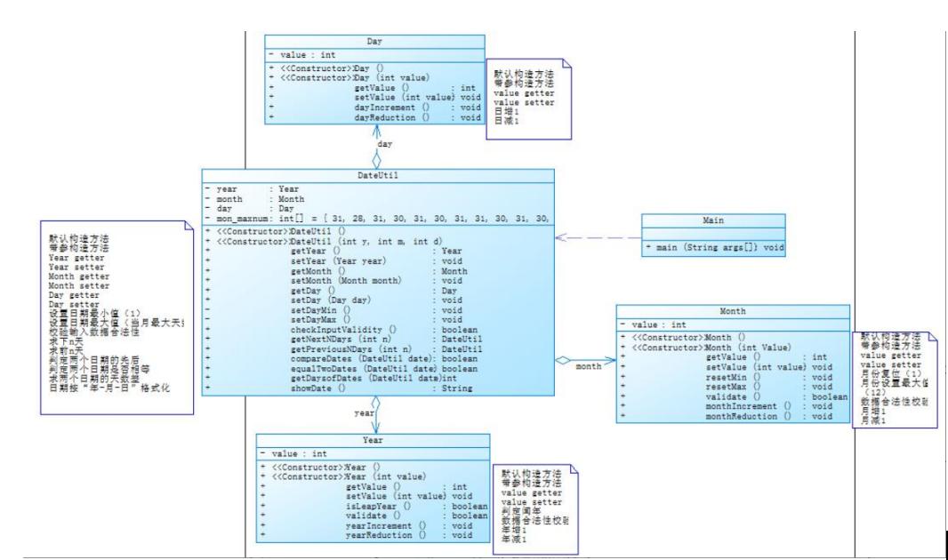
Task: Click '日增1' line in the Day note
Action: pos(507,112)
